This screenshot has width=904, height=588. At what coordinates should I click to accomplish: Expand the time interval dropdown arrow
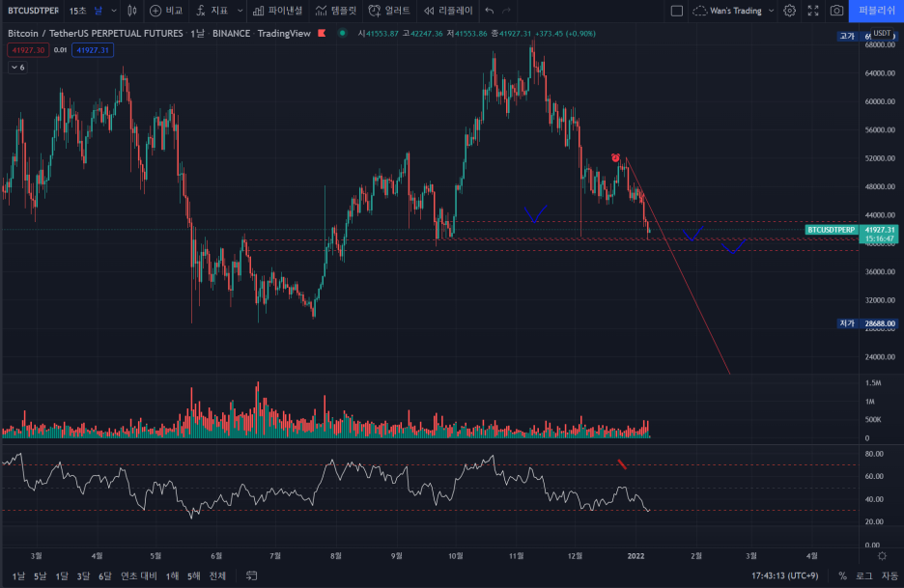pyautogui.click(x=114, y=11)
